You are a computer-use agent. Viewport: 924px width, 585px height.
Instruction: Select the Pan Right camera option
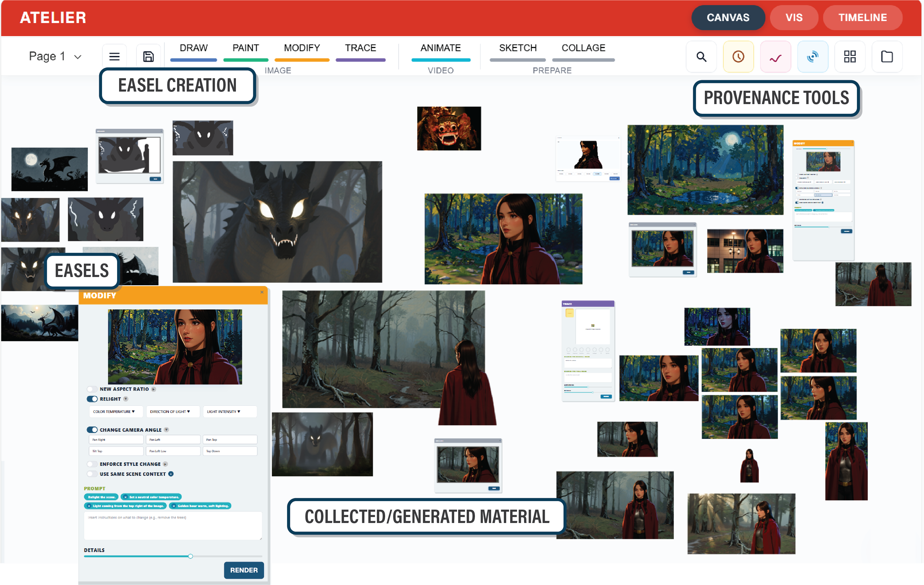pos(116,439)
